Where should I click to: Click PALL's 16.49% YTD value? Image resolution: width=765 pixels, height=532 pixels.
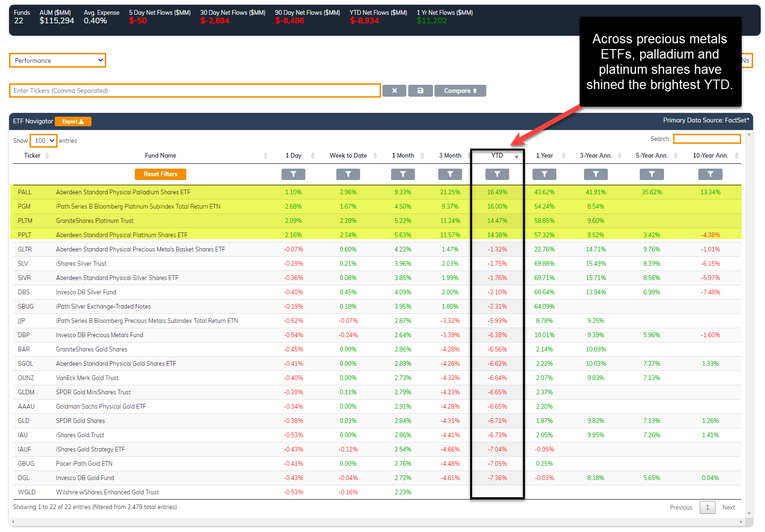point(497,192)
